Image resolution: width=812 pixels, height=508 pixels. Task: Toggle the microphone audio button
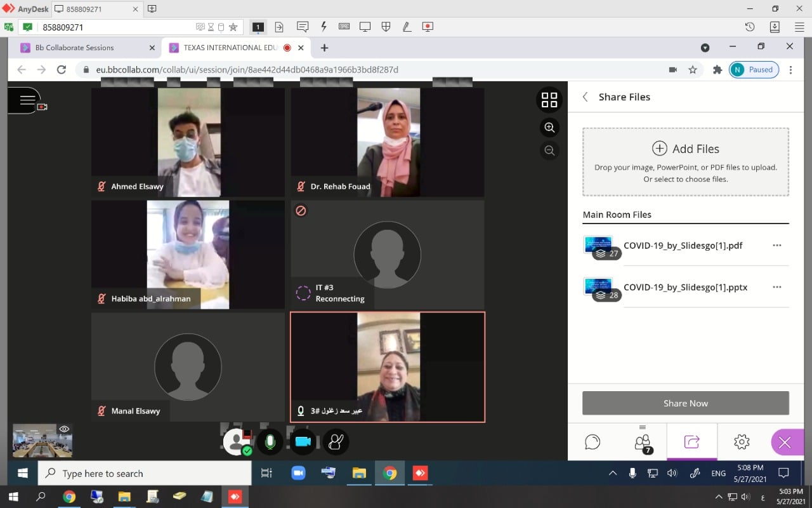[270, 441]
